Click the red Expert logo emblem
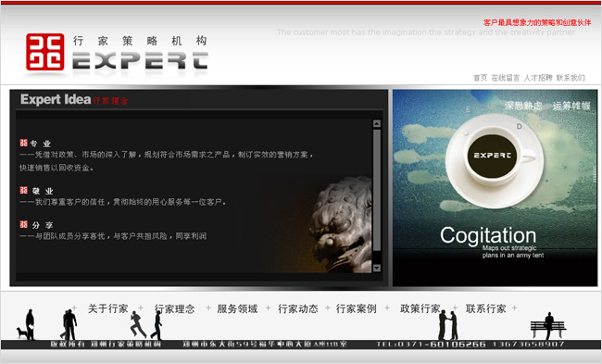Viewport: 602px width, 364px height. (x=45, y=52)
